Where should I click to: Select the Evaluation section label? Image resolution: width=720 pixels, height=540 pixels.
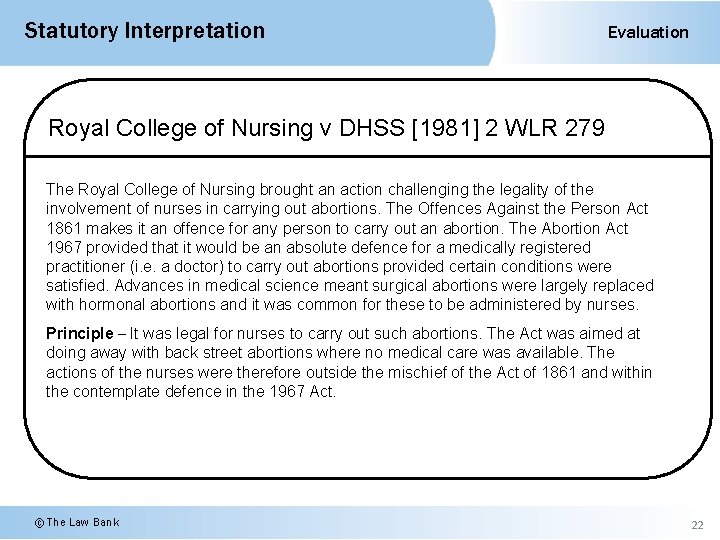coord(648,32)
